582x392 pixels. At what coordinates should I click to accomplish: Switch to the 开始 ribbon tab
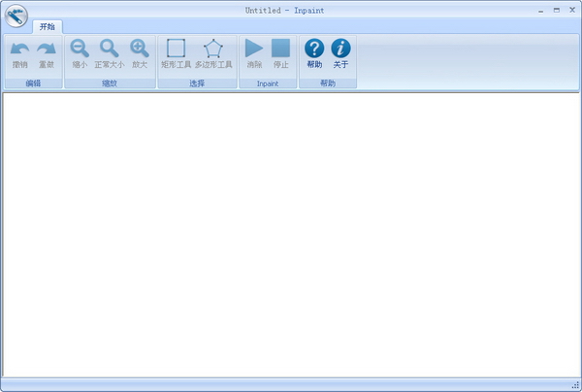[x=47, y=26]
